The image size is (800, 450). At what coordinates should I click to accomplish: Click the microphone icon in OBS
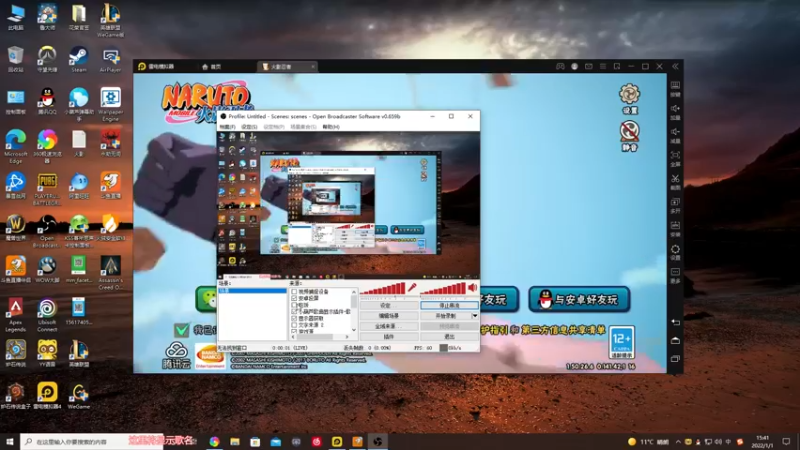412,288
